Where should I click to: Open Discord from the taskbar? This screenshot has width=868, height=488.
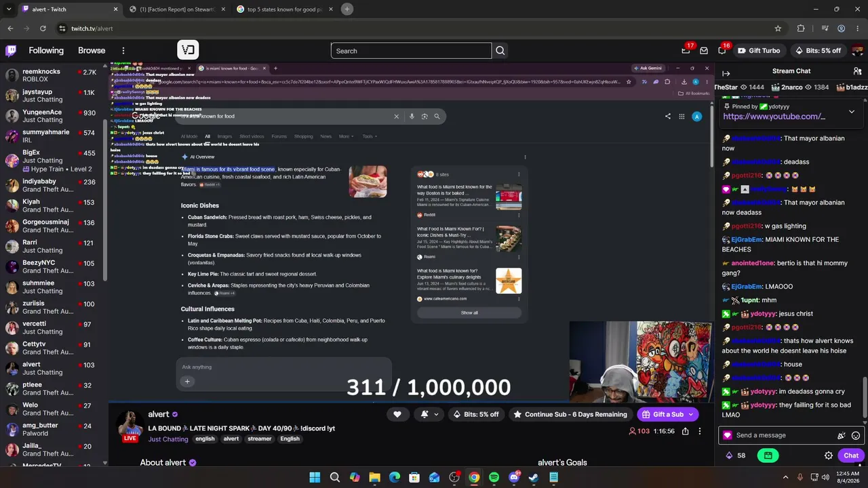click(x=514, y=477)
